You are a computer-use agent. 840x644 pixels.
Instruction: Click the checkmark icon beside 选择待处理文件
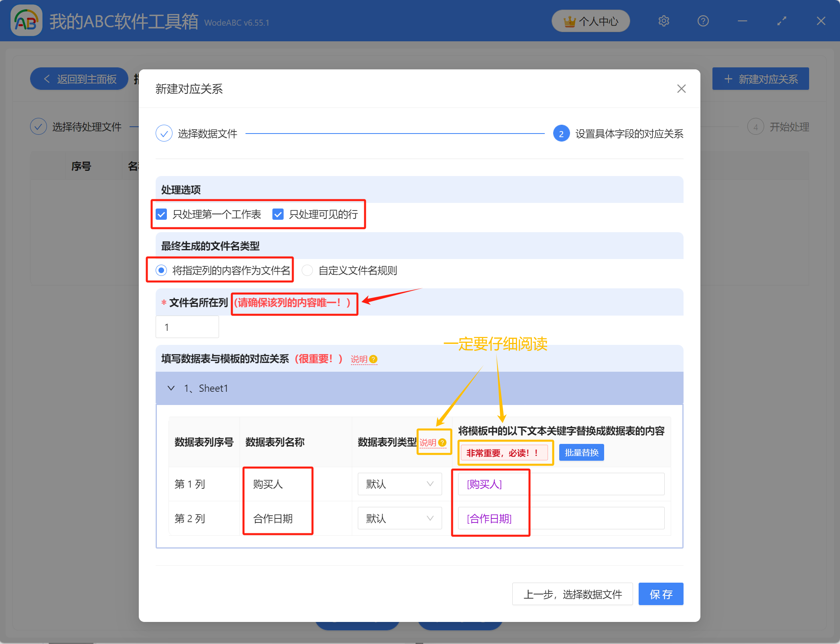click(39, 126)
